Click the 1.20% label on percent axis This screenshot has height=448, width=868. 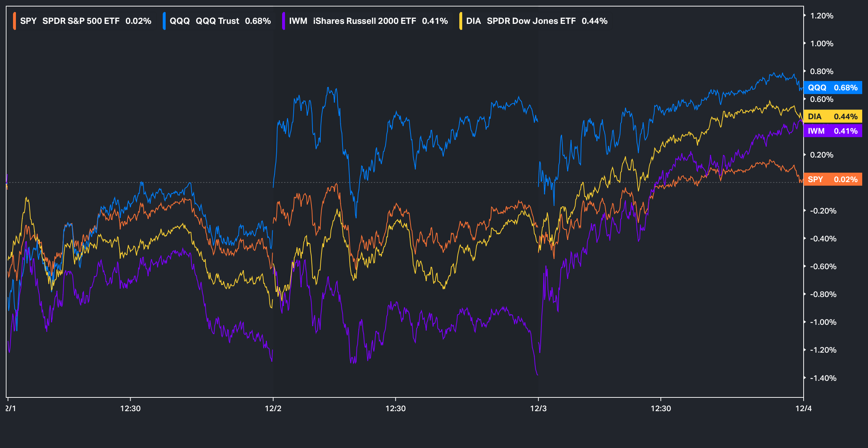(x=821, y=16)
